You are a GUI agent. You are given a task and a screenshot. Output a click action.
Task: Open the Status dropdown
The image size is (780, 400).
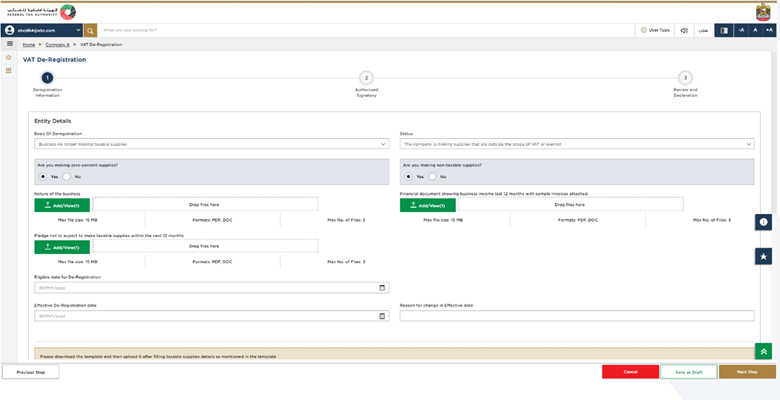(576, 144)
